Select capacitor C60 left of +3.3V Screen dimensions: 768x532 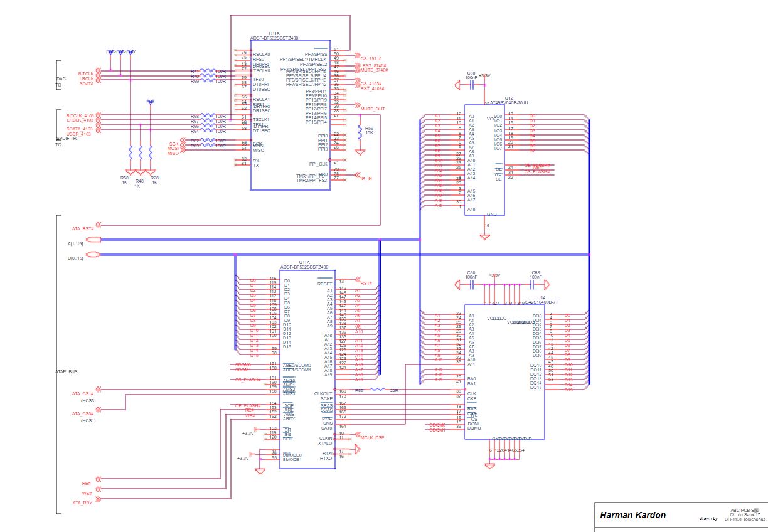pos(471,284)
